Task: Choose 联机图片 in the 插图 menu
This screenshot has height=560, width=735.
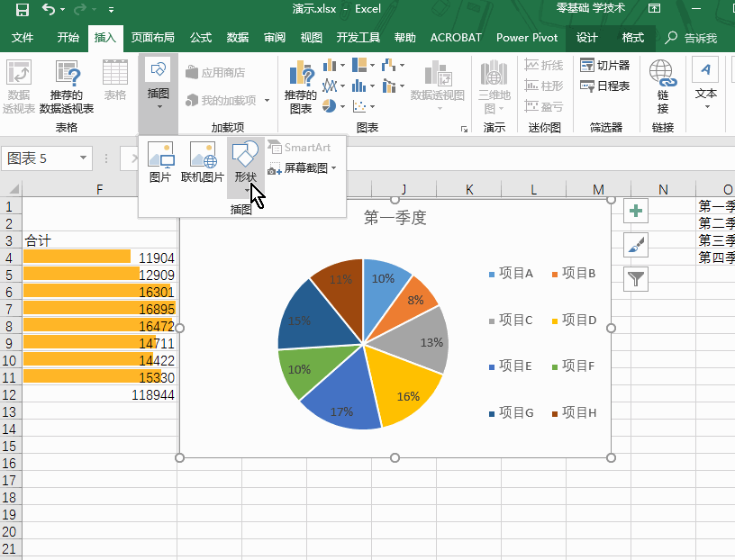Action: (x=203, y=162)
